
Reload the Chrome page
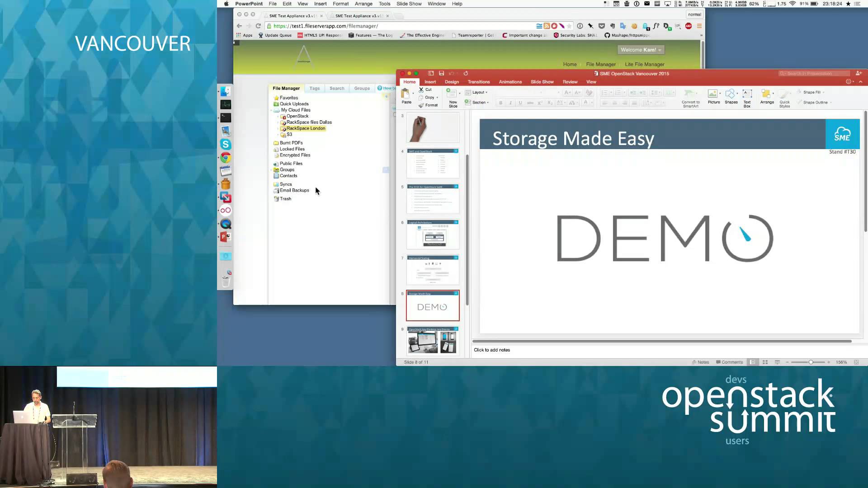tap(258, 26)
